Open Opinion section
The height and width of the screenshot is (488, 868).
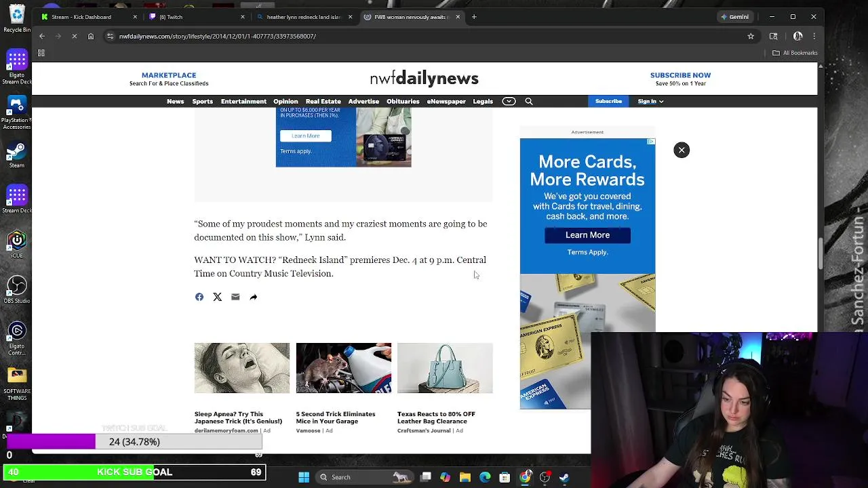285,101
